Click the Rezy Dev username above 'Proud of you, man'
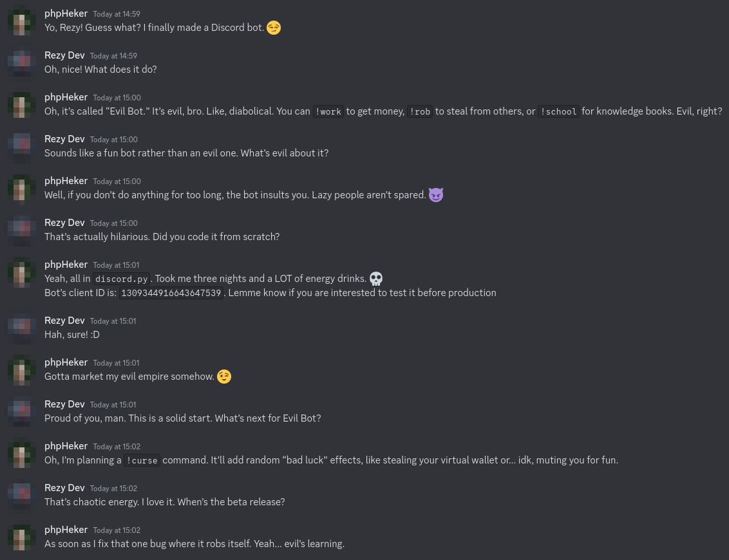Screen dimensions: 729x560 point(64,404)
